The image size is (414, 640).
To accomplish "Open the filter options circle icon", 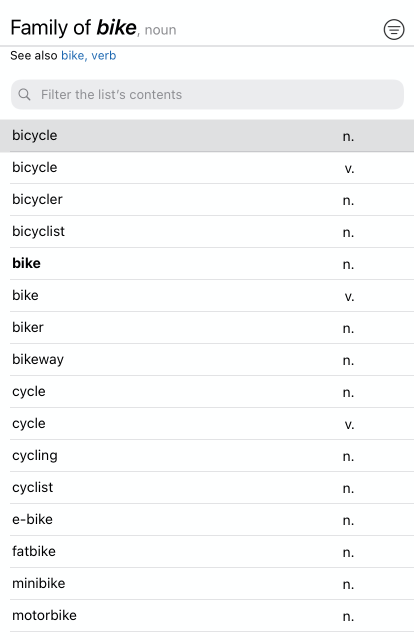I will (x=394, y=29).
